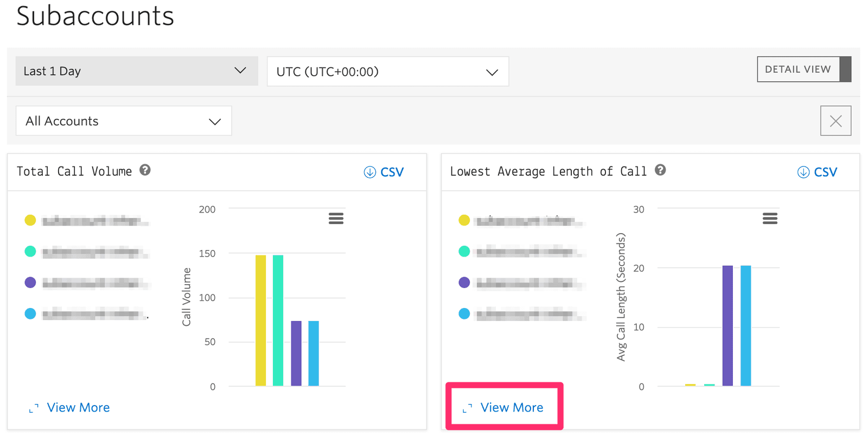This screenshot has width=868, height=436.
Task: Click help icon beside Total Call Volume
Action: pyautogui.click(x=145, y=170)
